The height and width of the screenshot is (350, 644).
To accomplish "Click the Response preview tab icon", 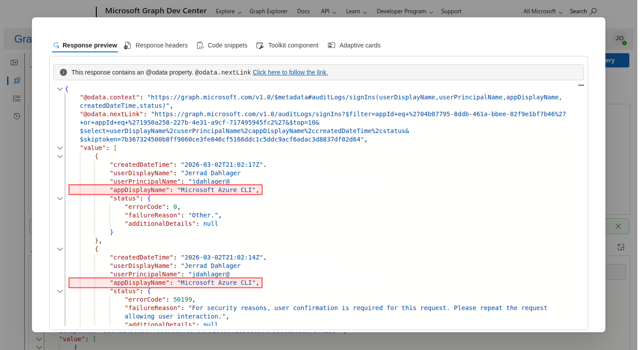I will point(56,45).
